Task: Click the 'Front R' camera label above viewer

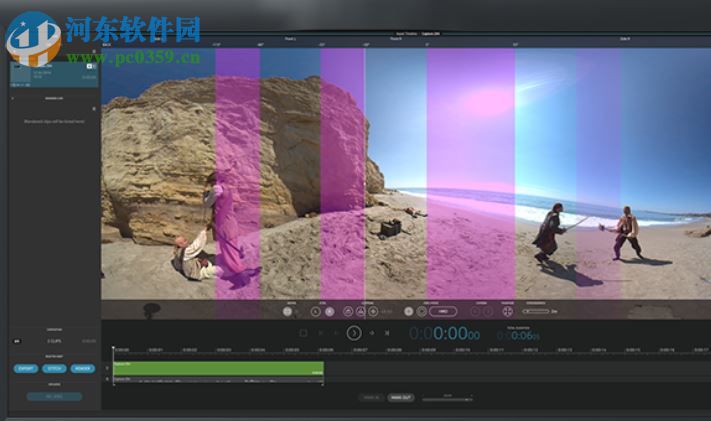Action: (x=396, y=39)
